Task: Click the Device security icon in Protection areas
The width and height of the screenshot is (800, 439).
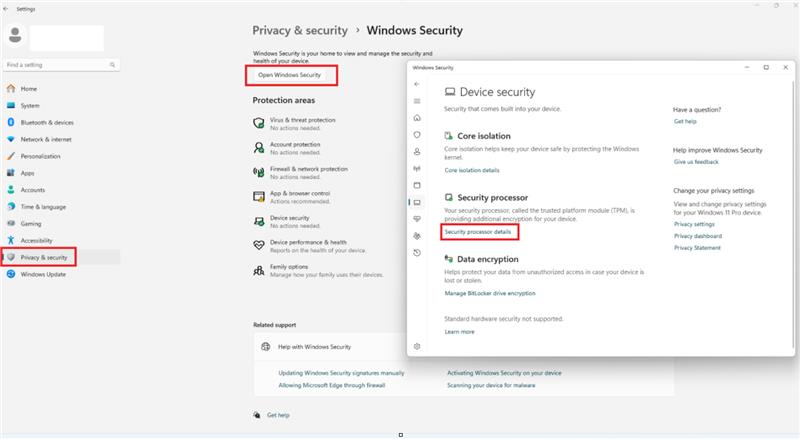Action: tap(259, 221)
